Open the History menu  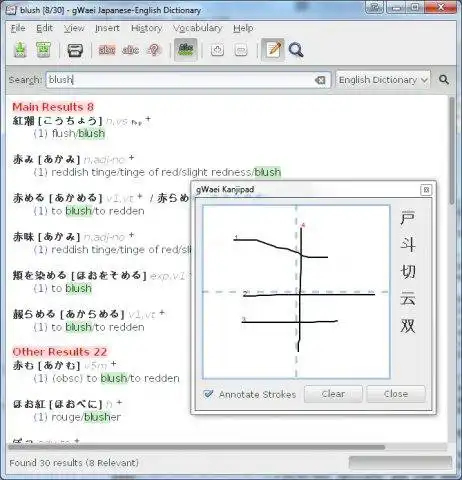coord(146,28)
